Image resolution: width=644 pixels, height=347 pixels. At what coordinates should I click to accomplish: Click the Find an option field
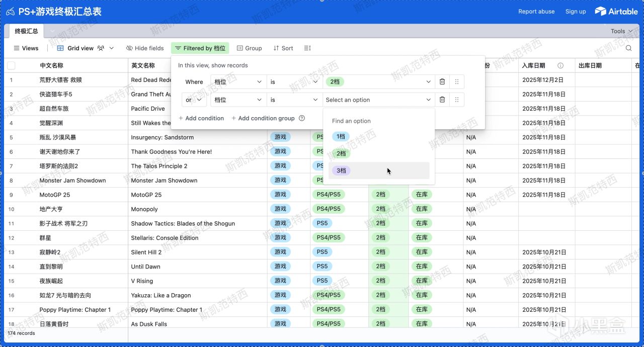pos(379,121)
